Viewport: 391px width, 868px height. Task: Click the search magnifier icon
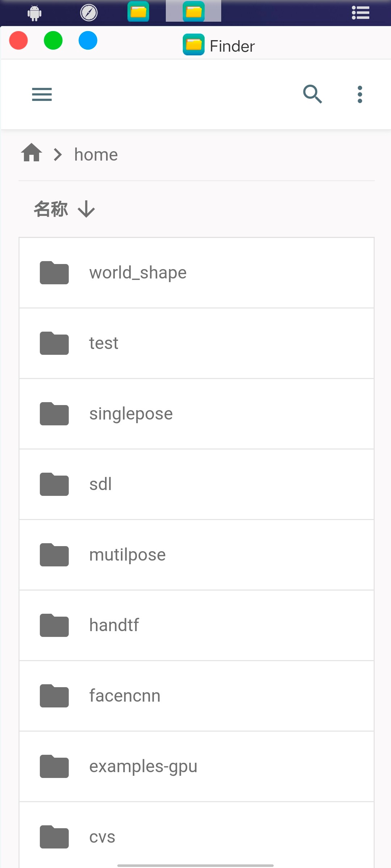312,94
